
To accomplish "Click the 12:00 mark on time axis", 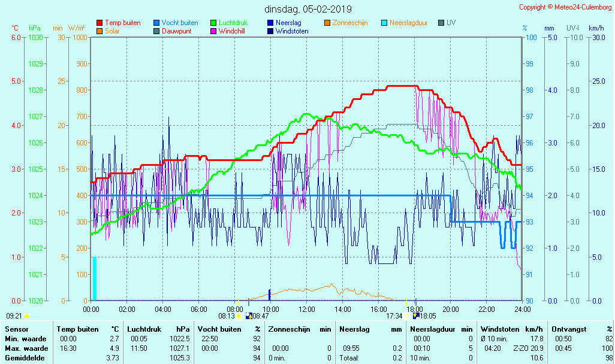I will (x=306, y=309).
